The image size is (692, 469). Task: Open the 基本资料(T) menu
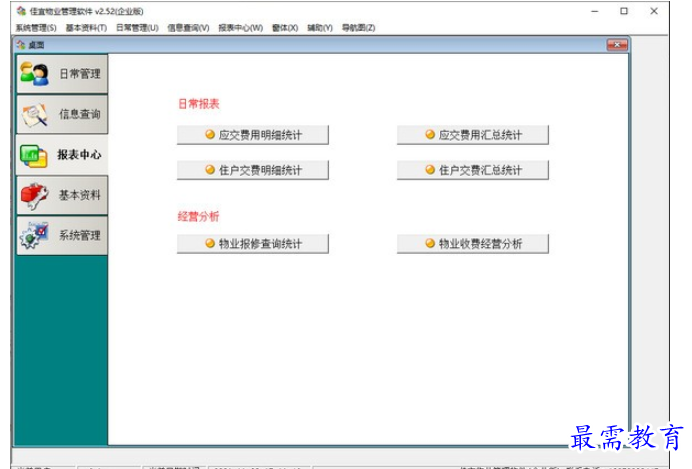(86, 28)
